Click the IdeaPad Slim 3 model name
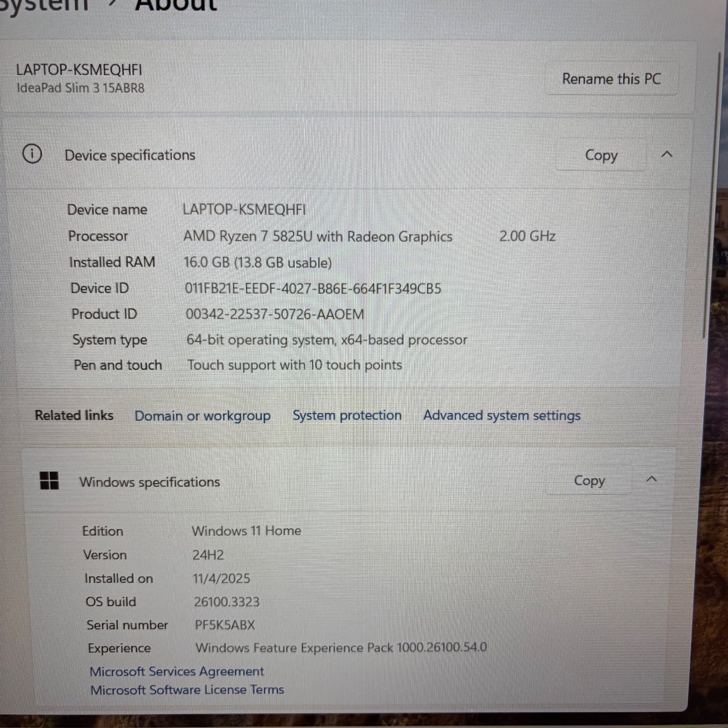 [81, 88]
